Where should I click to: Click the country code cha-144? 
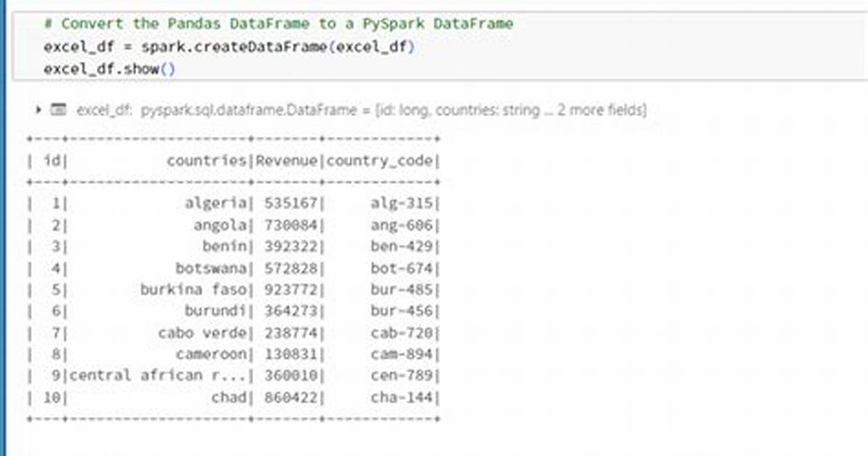coord(402,397)
